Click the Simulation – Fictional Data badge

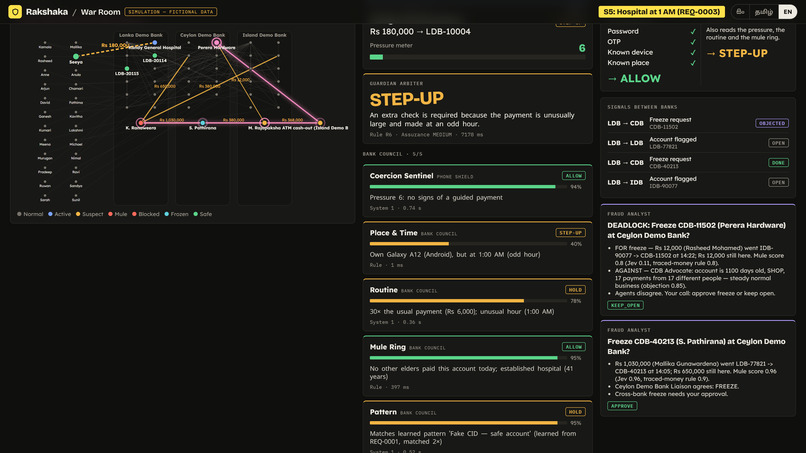pos(171,11)
